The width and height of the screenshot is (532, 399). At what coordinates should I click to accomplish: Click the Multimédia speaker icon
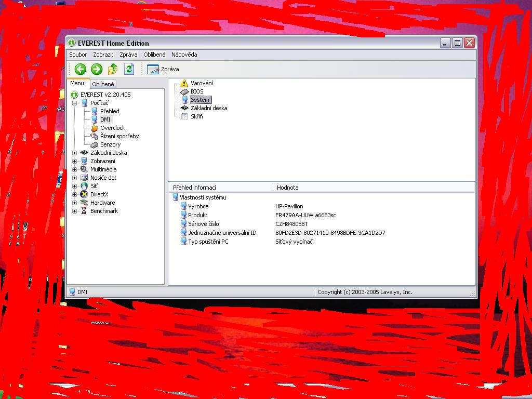click(84, 169)
